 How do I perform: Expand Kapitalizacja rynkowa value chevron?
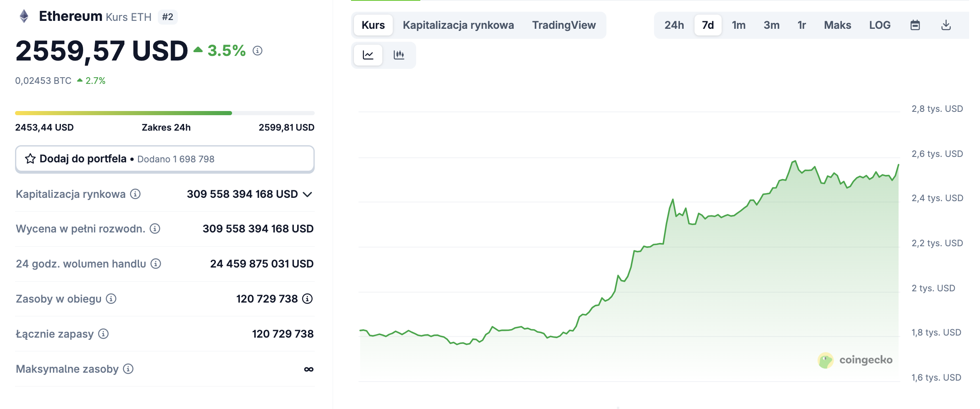pos(308,194)
